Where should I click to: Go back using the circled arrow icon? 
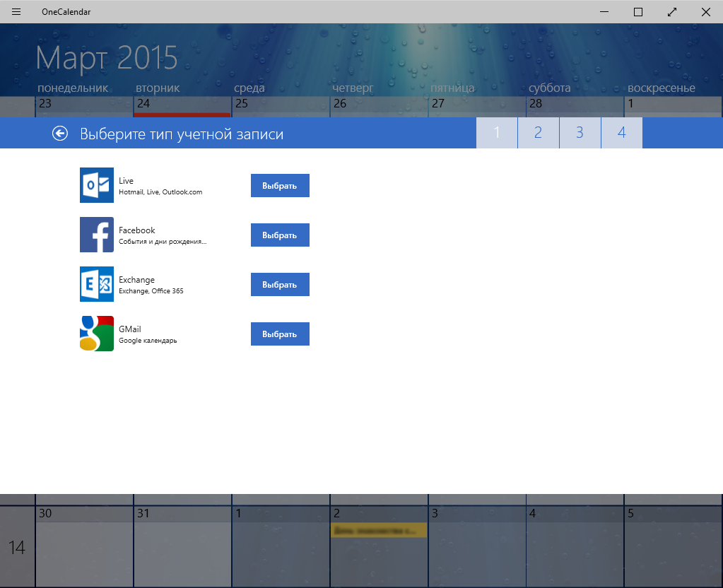click(x=60, y=134)
